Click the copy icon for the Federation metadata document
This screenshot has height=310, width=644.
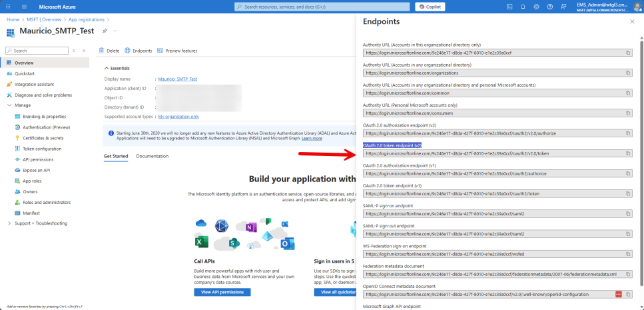(x=628, y=274)
